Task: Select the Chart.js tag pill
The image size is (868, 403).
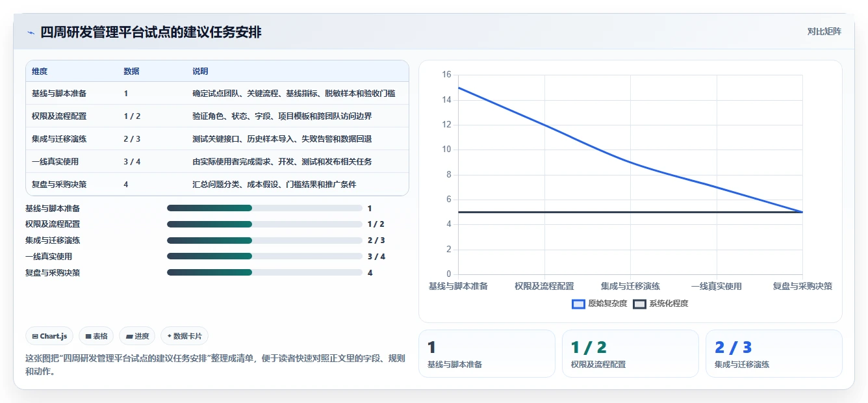Action: pyautogui.click(x=50, y=336)
